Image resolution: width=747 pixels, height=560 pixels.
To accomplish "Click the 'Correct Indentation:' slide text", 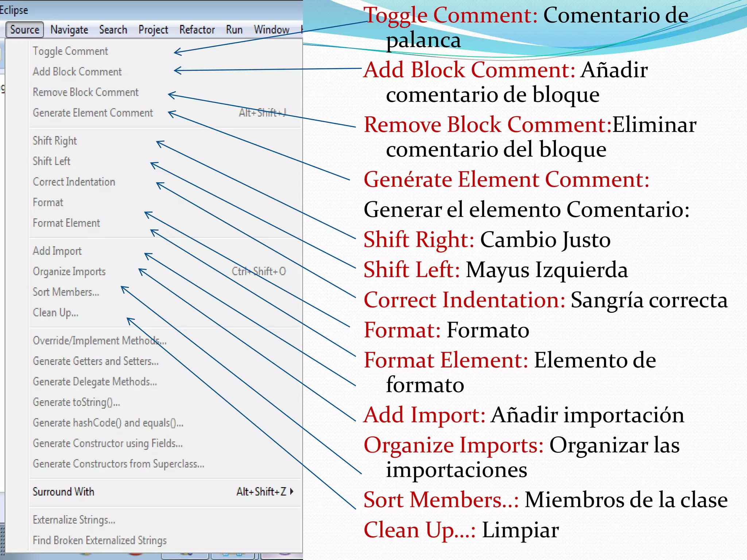I will (x=464, y=300).
